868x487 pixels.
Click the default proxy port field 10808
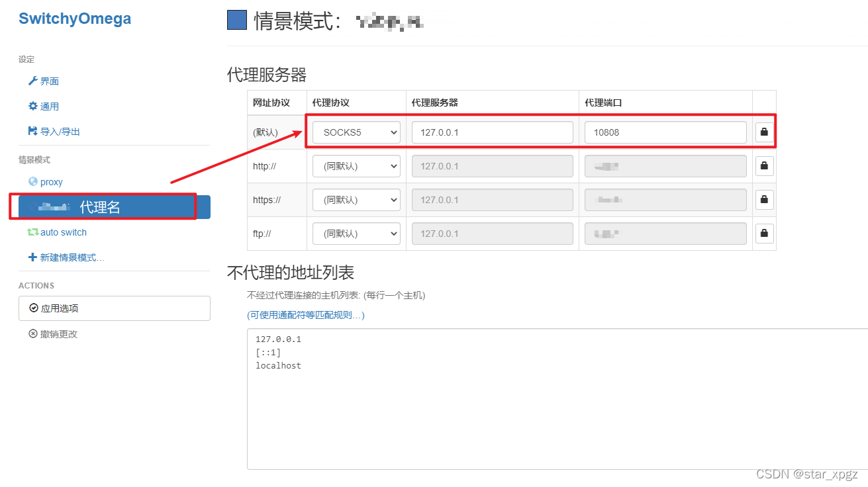click(665, 132)
